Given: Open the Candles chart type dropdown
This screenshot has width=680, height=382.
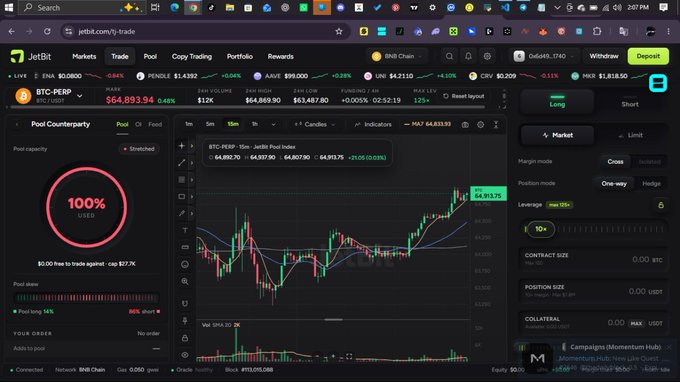Looking at the screenshot, I should pos(315,124).
